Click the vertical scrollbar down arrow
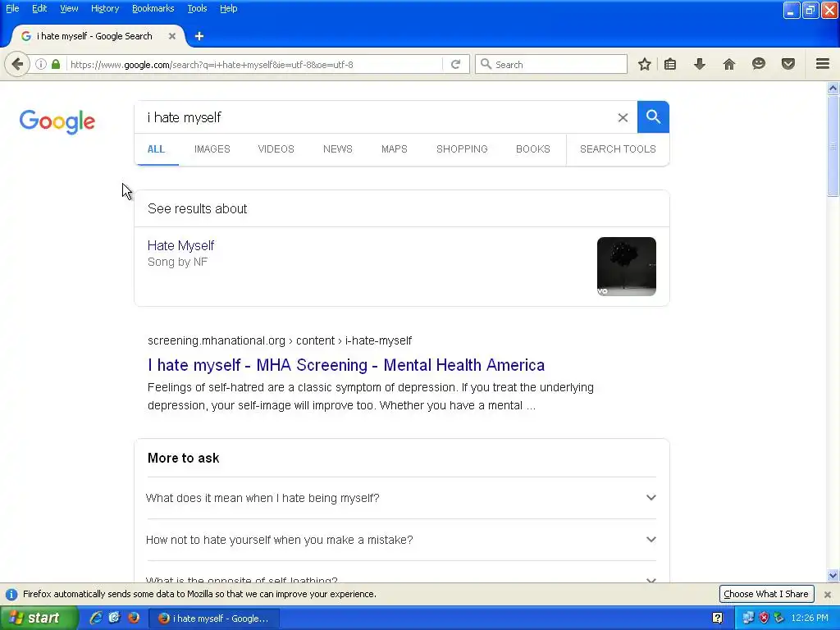Screen dimensions: 840x630 click(833, 576)
